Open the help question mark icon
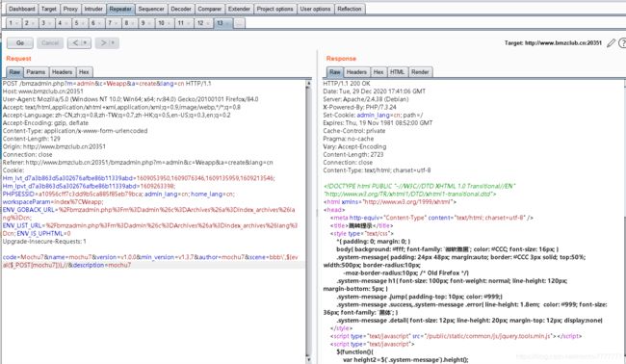The image size is (626, 364). coord(622,43)
